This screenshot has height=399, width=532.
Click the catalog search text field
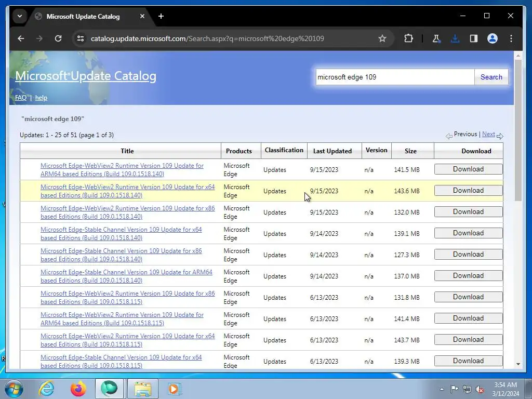coord(395,77)
